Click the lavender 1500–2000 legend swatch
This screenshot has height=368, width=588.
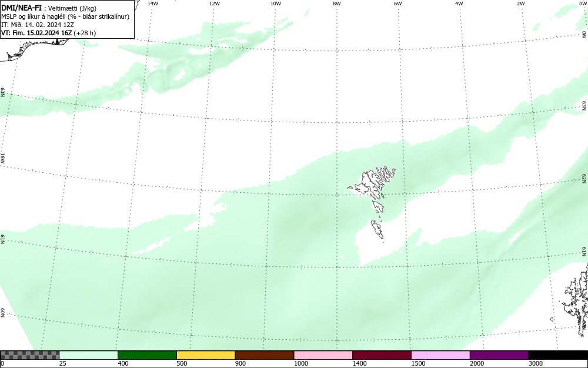[440, 355]
